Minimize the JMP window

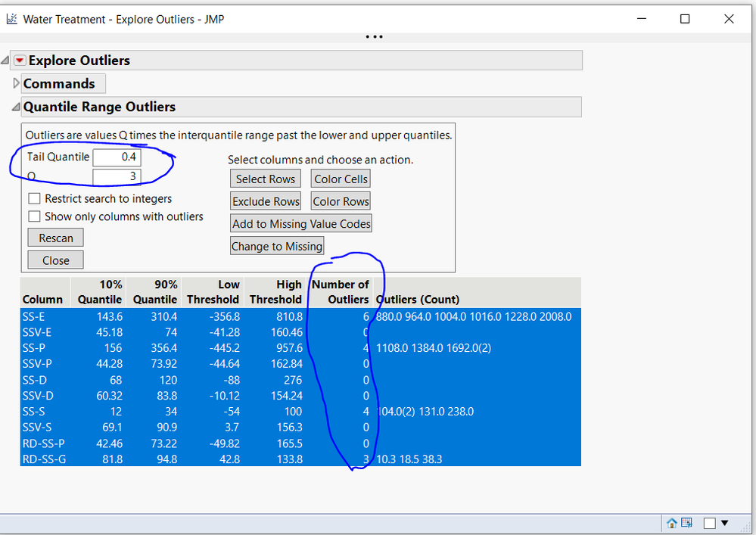tap(640, 19)
